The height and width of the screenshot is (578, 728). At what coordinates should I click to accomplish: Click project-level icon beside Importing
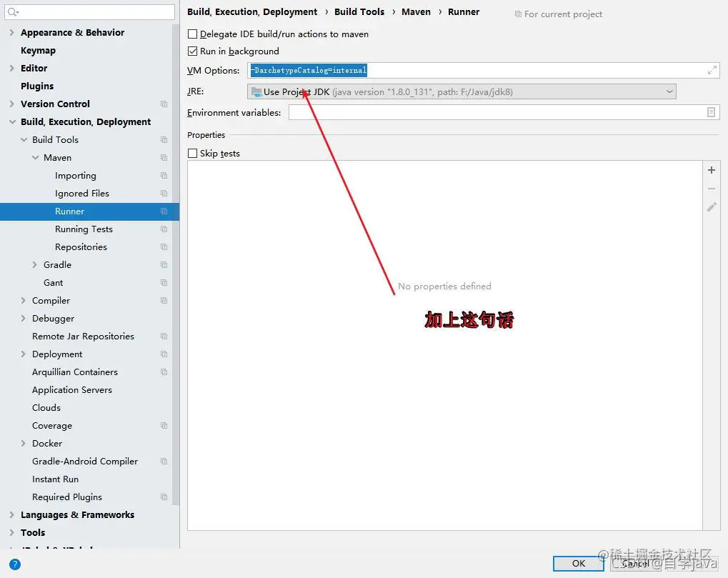pyautogui.click(x=164, y=176)
